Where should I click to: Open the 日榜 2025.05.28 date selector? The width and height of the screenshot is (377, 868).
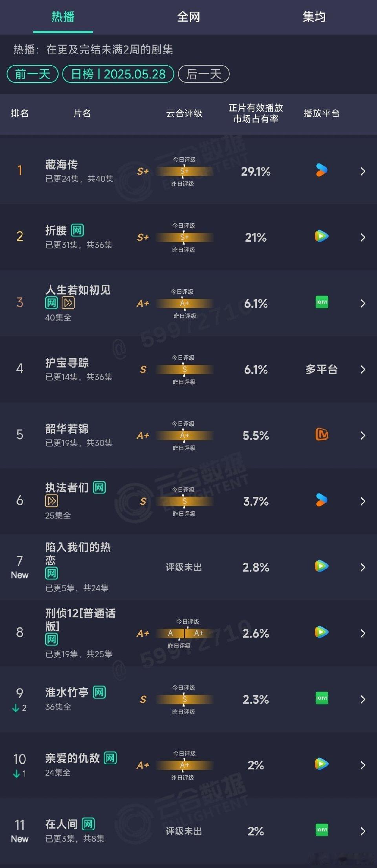[x=118, y=74]
